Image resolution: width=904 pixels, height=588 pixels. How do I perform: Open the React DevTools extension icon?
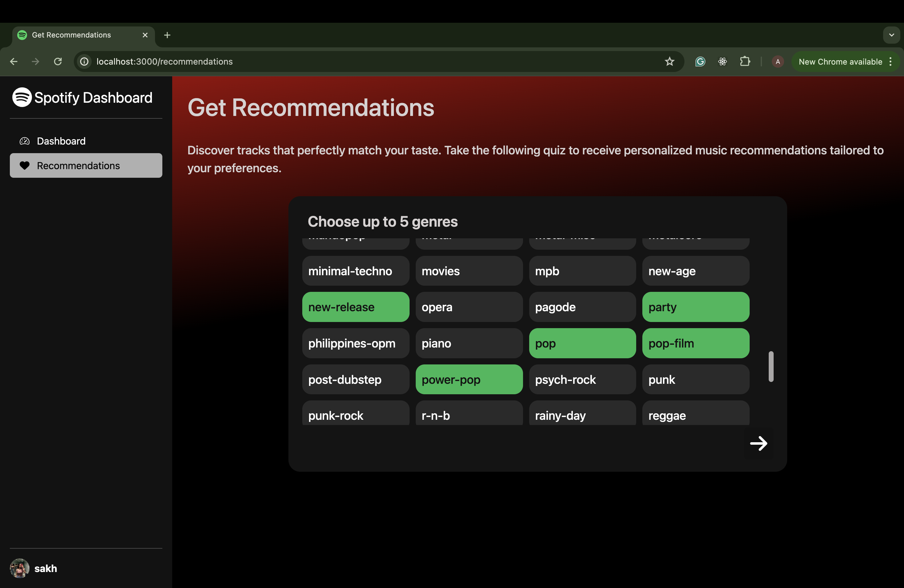(723, 62)
